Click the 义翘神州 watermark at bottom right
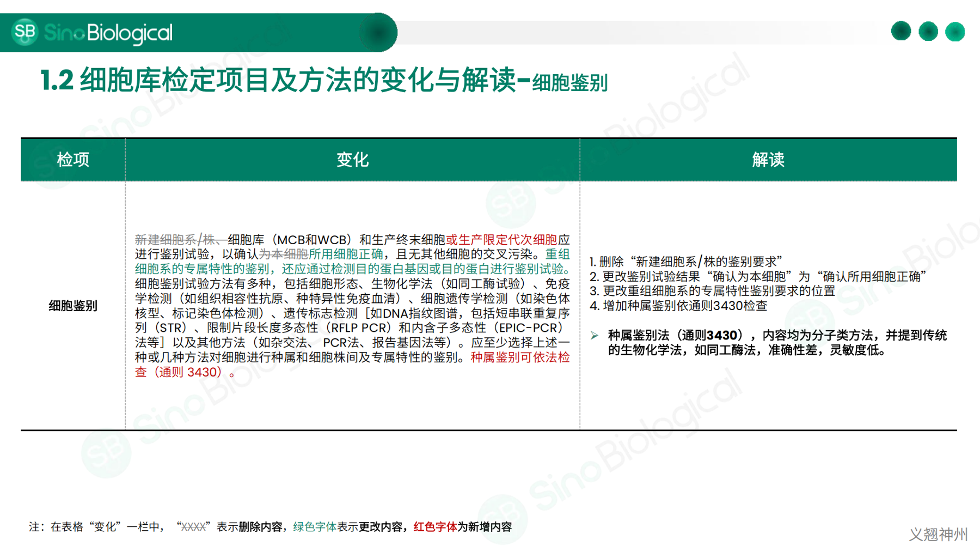Viewport: 980px width, 552px height. pos(938,534)
